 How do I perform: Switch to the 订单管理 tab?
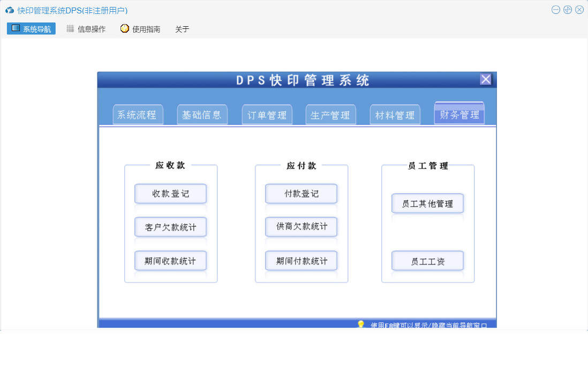(x=267, y=115)
